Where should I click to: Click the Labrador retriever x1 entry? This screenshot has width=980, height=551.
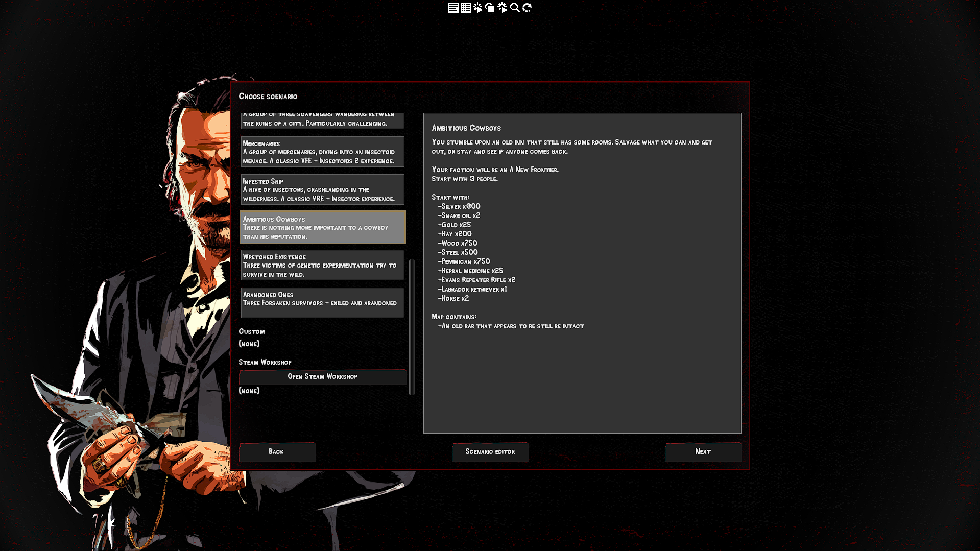(473, 290)
